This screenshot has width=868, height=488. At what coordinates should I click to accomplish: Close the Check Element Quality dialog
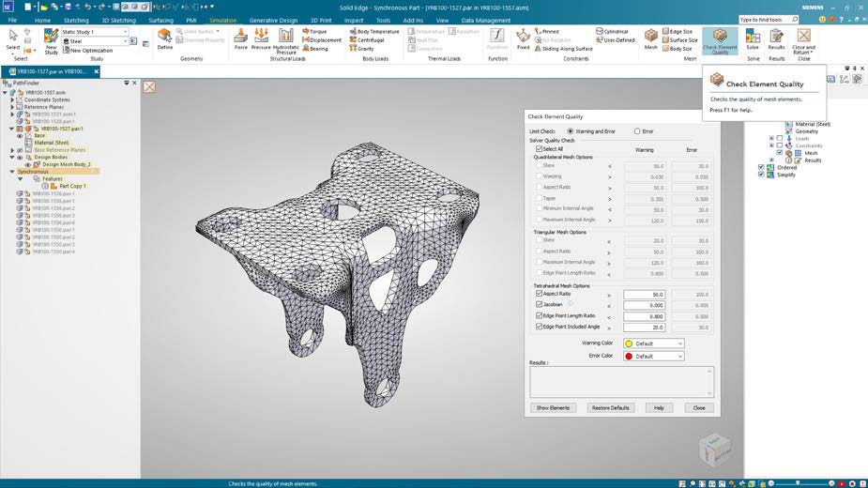[x=699, y=407]
